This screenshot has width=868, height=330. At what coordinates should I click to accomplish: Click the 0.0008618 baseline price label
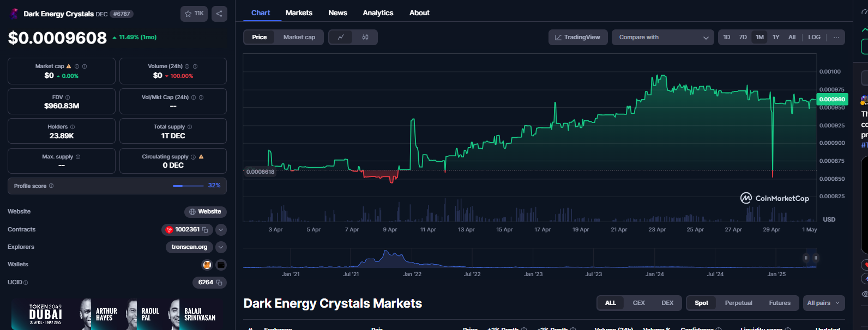[260, 172]
